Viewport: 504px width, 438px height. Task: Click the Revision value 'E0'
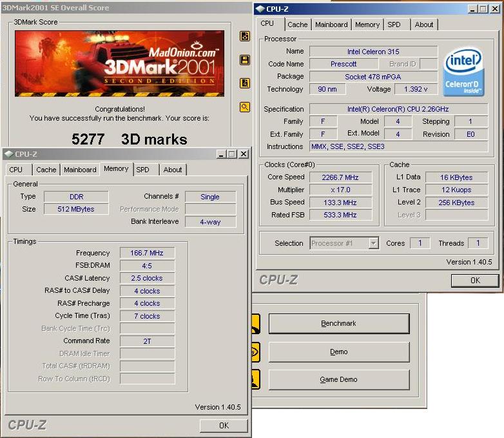(471, 134)
